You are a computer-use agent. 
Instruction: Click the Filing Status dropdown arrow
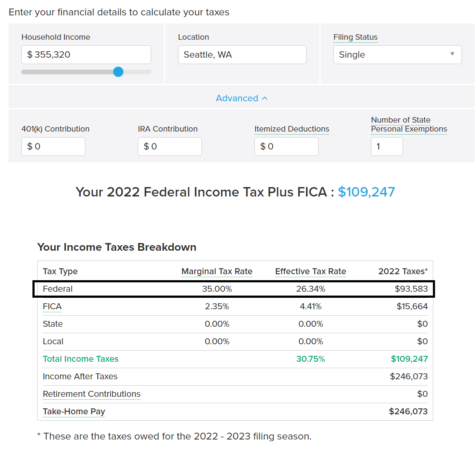[x=453, y=55]
